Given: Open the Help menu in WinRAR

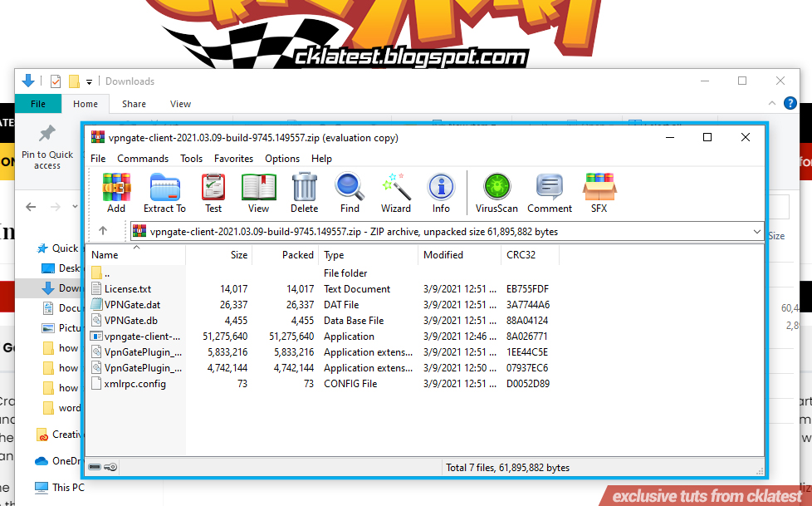Looking at the screenshot, I should click(321, 159).
